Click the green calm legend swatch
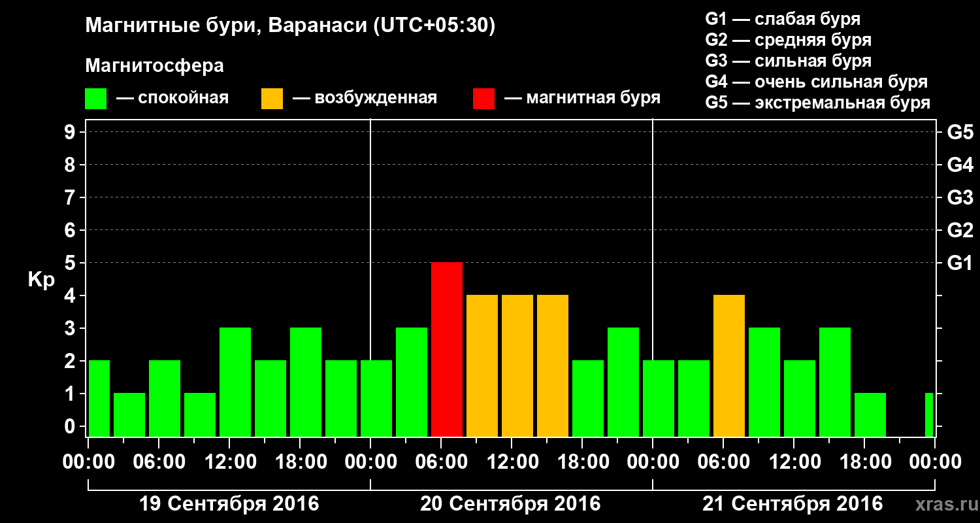Image resolution: width=980 pixels, height=523 pixels. point(95,99)
